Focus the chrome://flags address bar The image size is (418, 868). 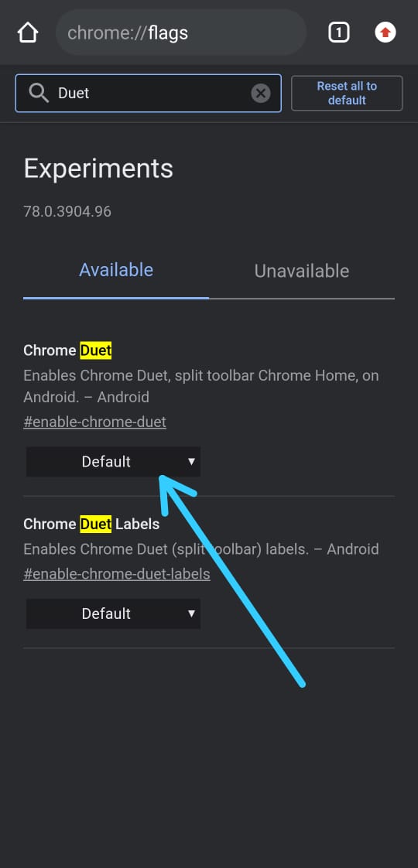tap(181, 32)
